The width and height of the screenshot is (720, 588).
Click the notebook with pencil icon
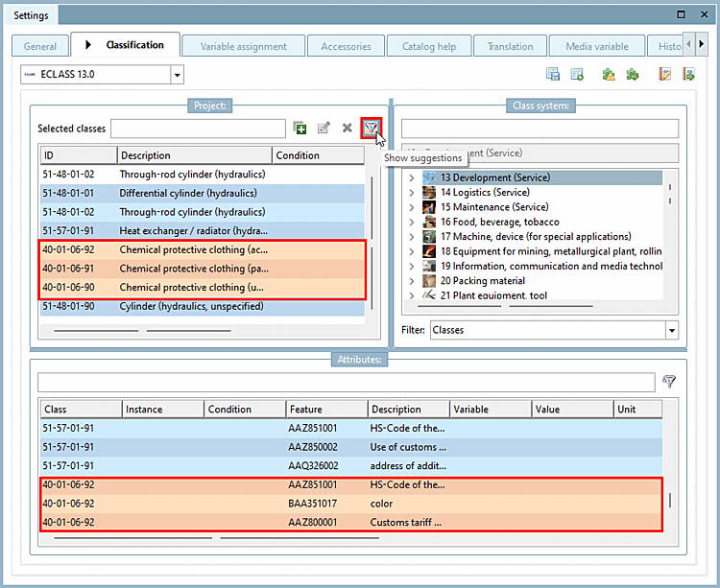[x=664, y=74]
